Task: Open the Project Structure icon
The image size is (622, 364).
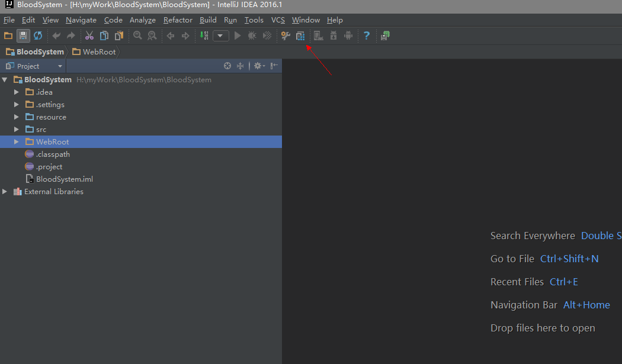Action: [x=300, y=36]
